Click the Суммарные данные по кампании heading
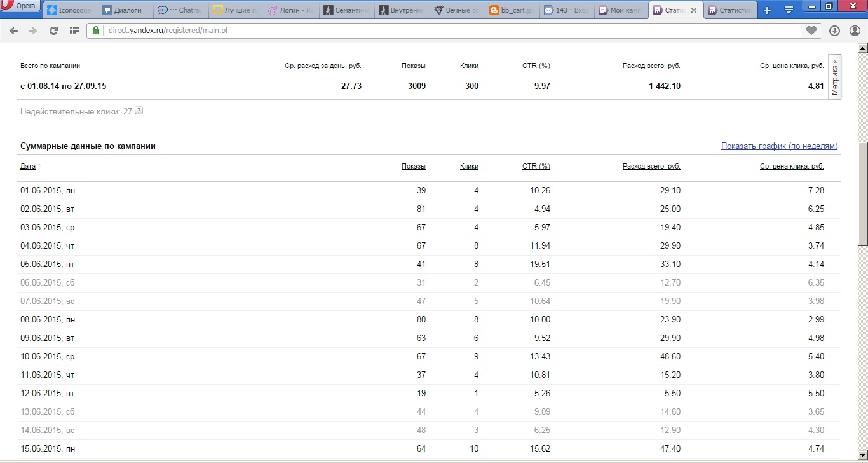Viewport: 868px width, 463px height. [x=88, y=146]
